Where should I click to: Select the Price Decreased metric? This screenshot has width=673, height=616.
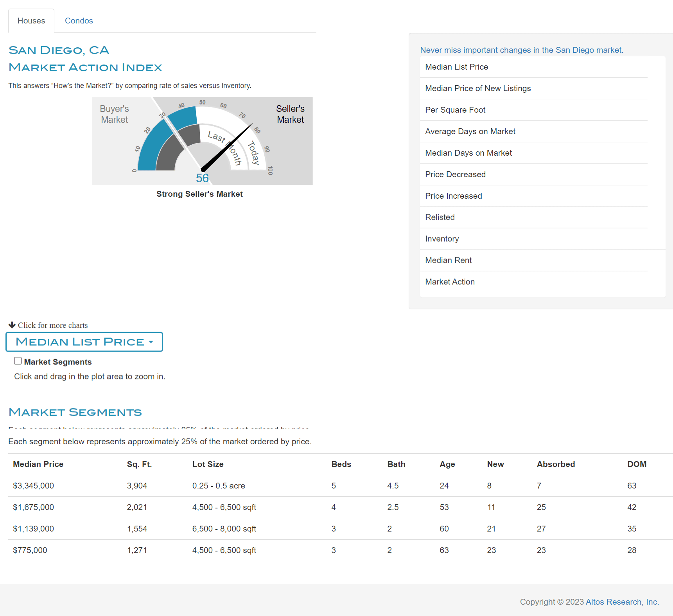534,174
